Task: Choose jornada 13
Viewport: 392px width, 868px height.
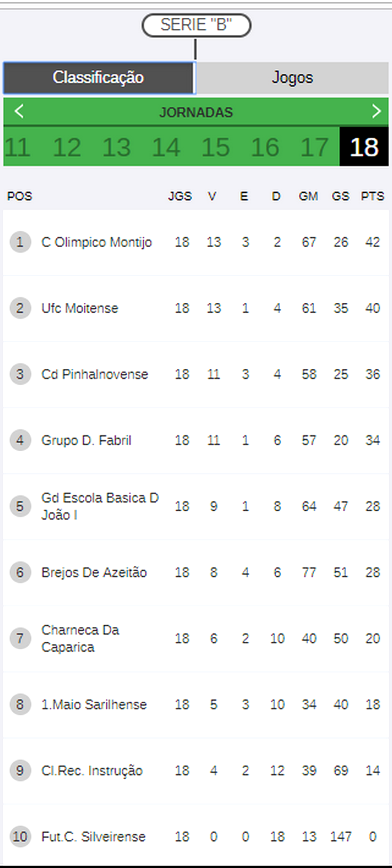Action: (116, 147)
